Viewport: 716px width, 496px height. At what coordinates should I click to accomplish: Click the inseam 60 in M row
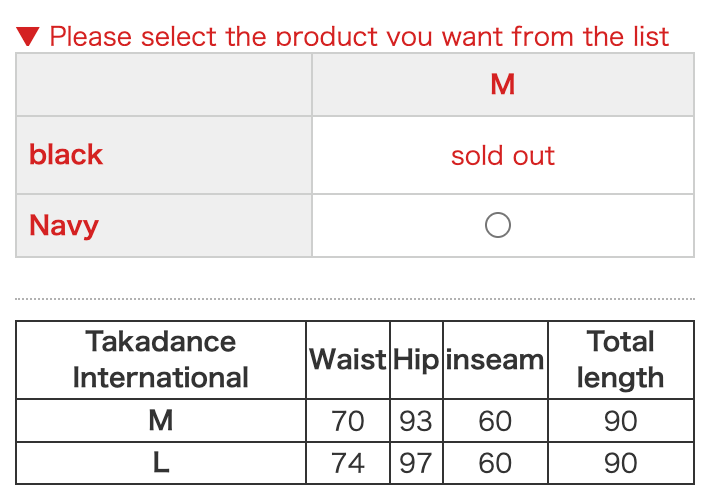tap(494, 421)
